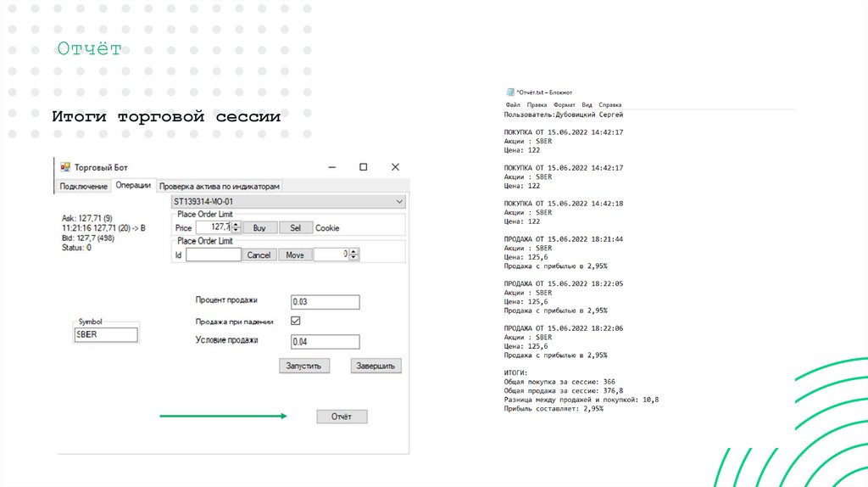Image resolution: width=868 pixels, height=487 pixels.
Task: Click the ИТОГИ: heading in Notepad
Action: [x=516, y=372]
